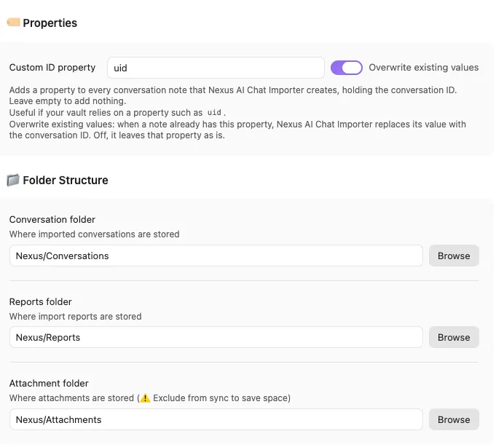
Task: Click 'Where imported conversations are stored' text
Action: click(x=94, y=234)
